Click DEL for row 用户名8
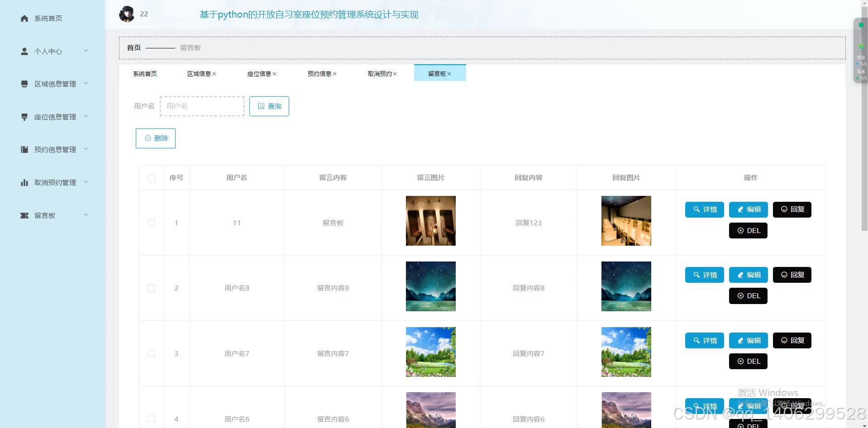868x428 pixels. (748, 296)
